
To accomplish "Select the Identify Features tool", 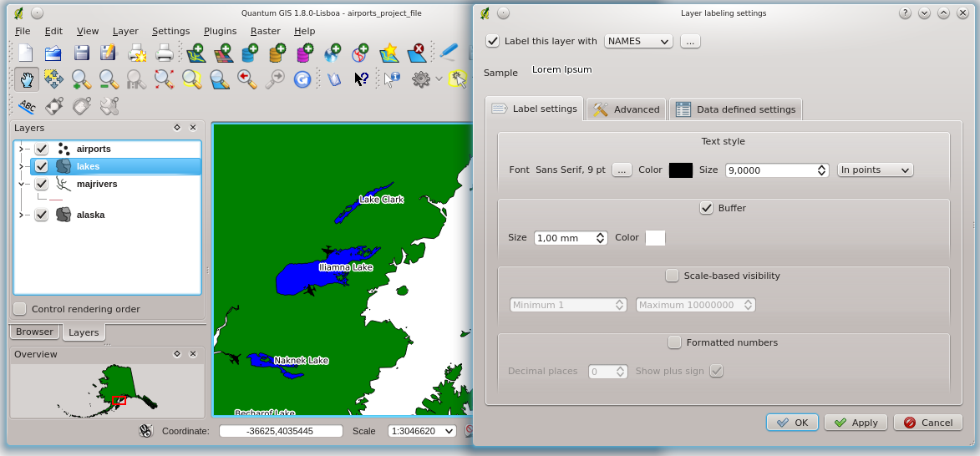I will 391,79.
